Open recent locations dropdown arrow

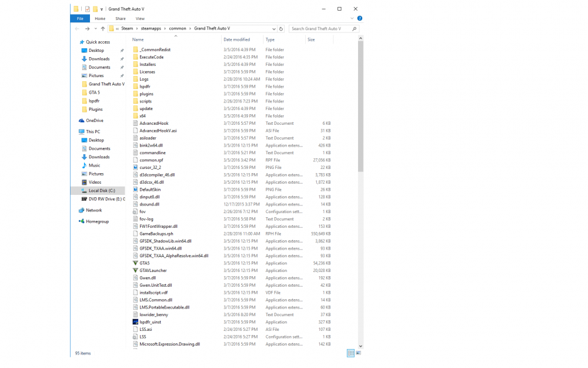point(96,28)
